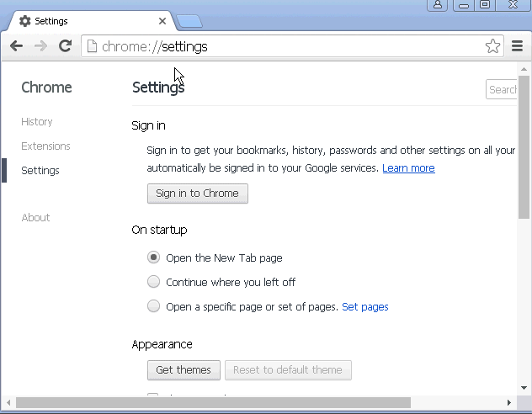The height and width of the screenshot is (414, 532).
Task: Open About in the sidebar
Action: [35, 217]
